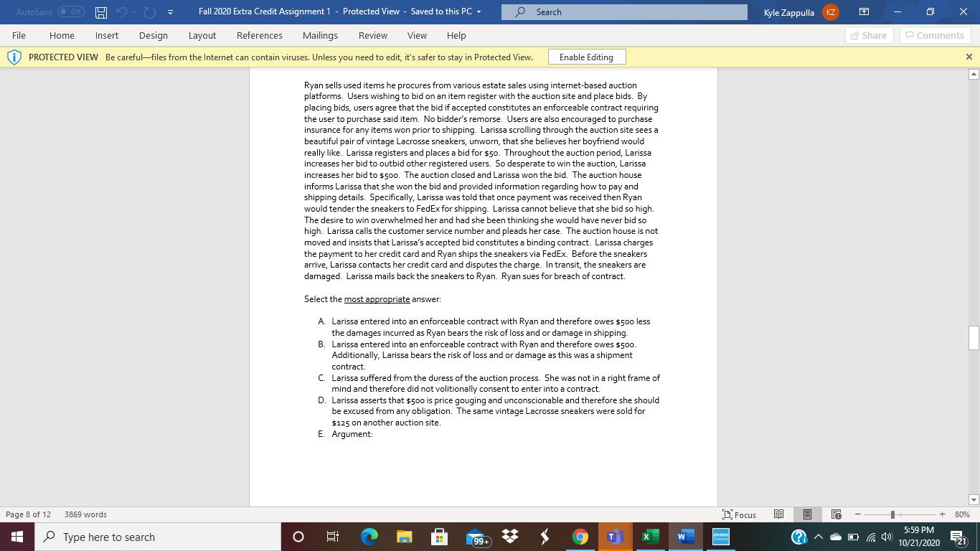The image size is (980, 551).
Task: Click the 3869 words count
Action: pyautogui.click(x=85, y=514)
